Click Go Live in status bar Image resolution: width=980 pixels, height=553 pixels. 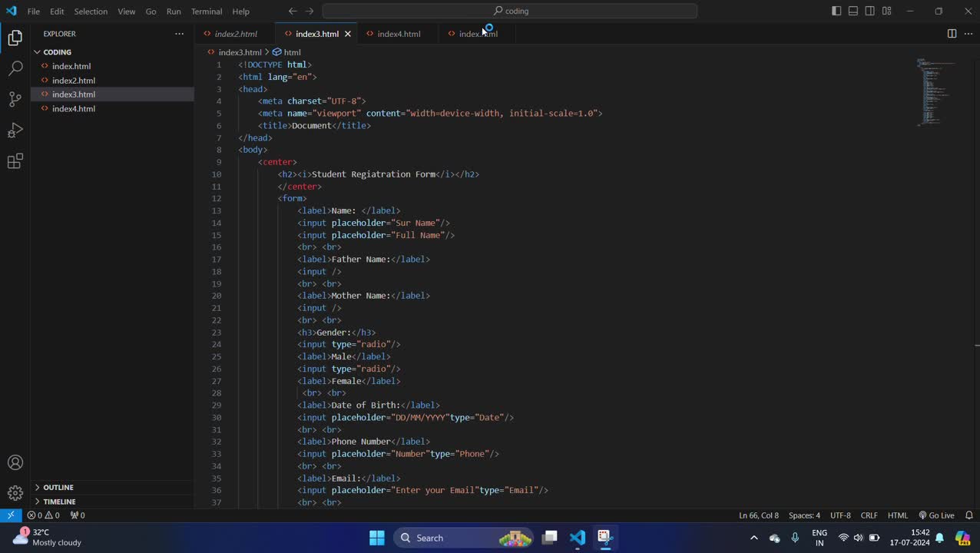pyautogui.click(x=936, y=515)
